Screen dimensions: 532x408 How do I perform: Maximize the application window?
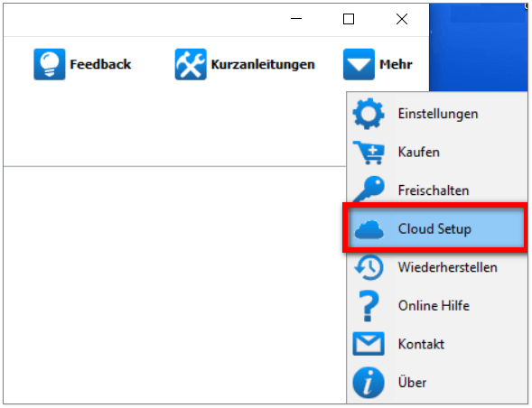(x=349, y=19)
